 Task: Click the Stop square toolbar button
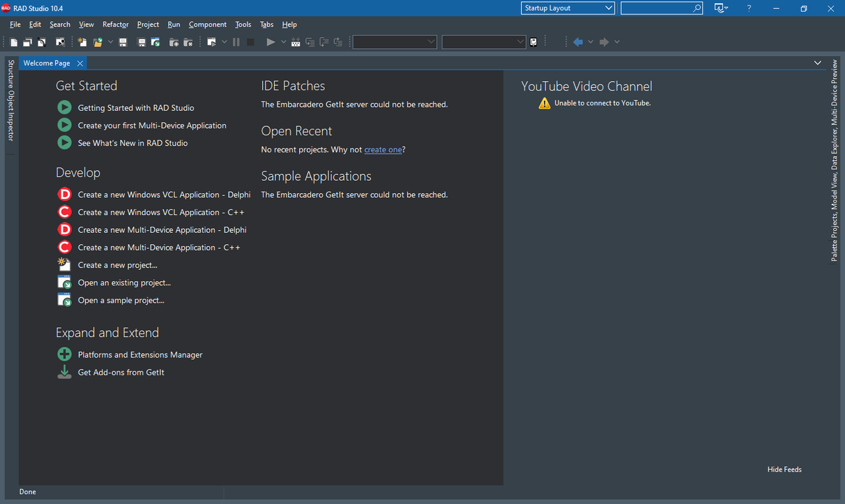click(x=250, y=42)
